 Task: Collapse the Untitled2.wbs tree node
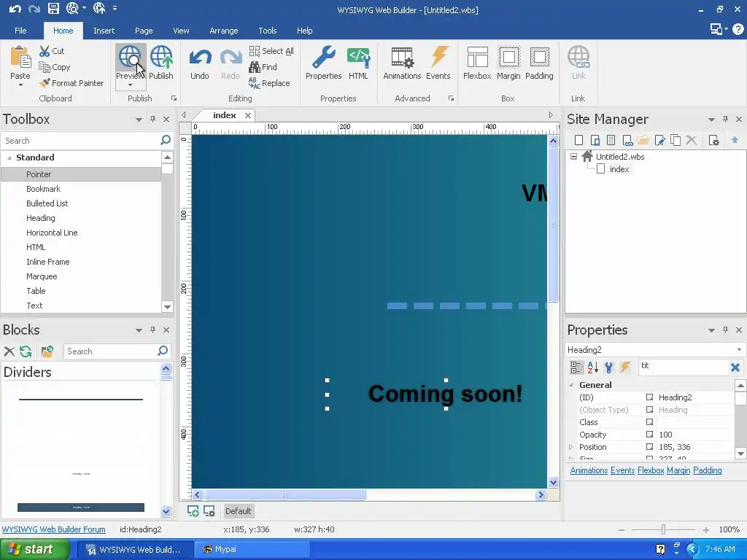click(573, 156)
